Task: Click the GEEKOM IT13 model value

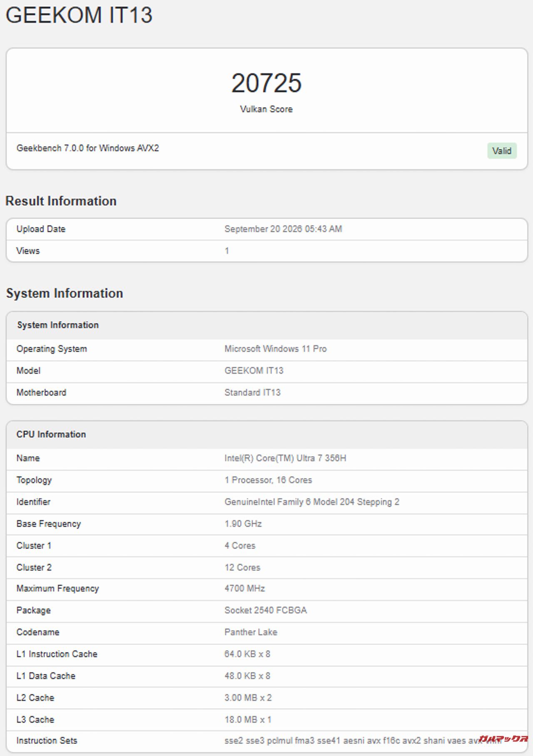Action: 254,370
